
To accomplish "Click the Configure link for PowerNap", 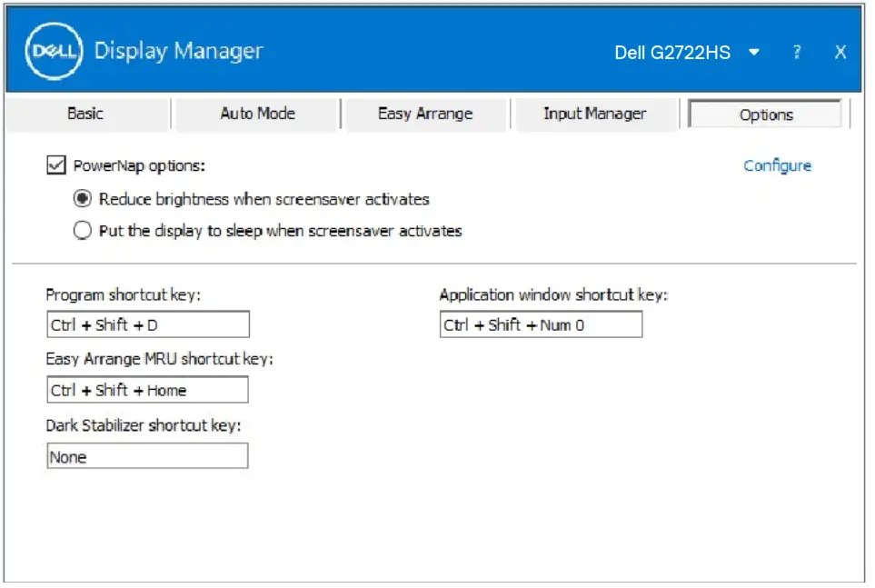I will [x=777, y=165].
